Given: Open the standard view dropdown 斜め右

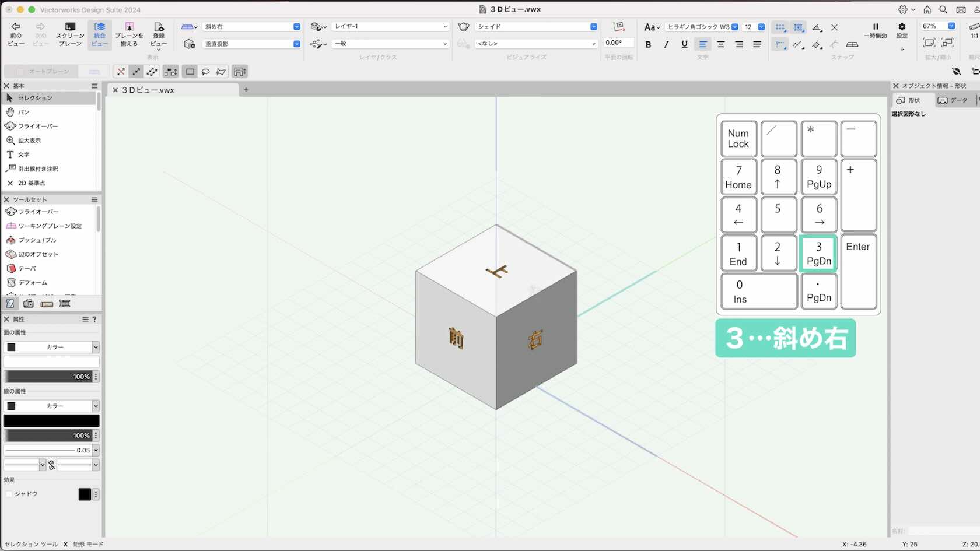Looking at the screenshot, I should 251,26.
